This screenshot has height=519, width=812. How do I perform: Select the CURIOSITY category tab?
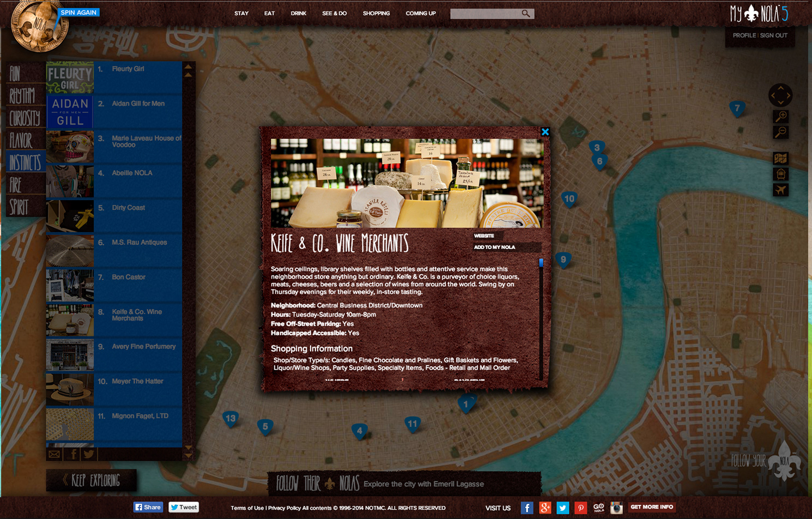25,118
